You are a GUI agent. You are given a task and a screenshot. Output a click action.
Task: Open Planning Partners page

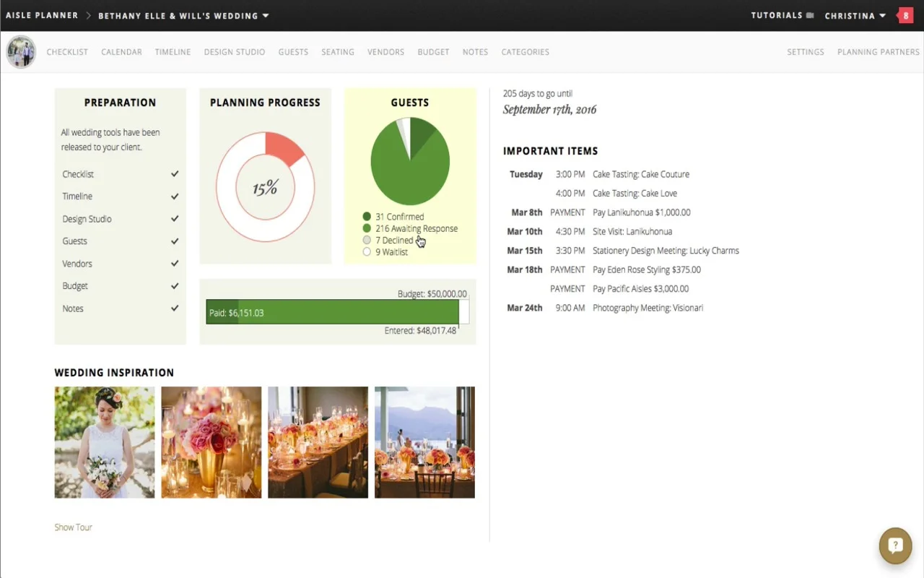tap(879, 52)
